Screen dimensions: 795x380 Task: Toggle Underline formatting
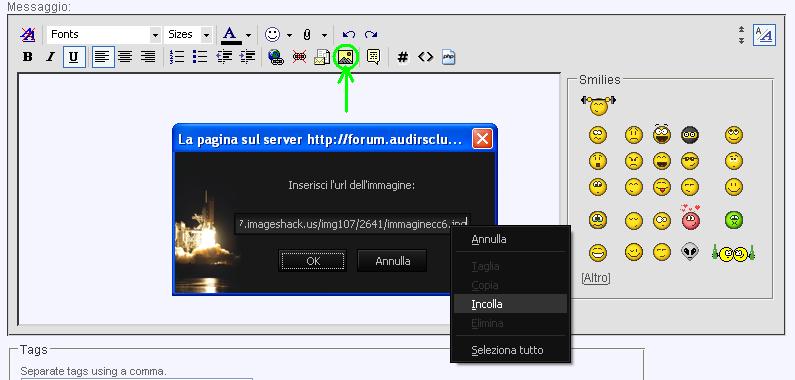[74, 57]
